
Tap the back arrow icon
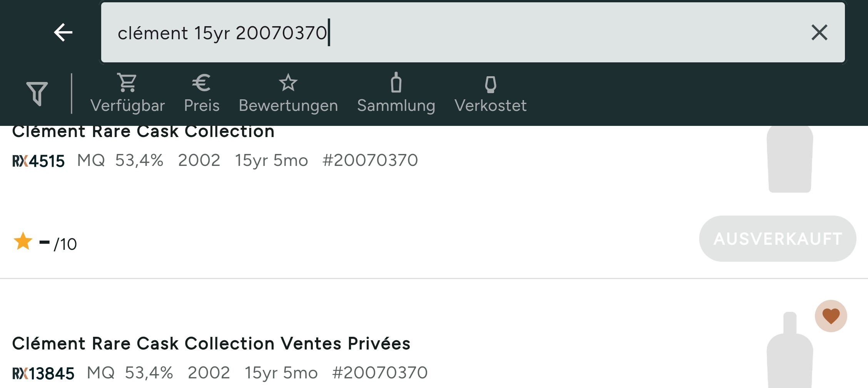pyautogui.click(x=63, y=32)
